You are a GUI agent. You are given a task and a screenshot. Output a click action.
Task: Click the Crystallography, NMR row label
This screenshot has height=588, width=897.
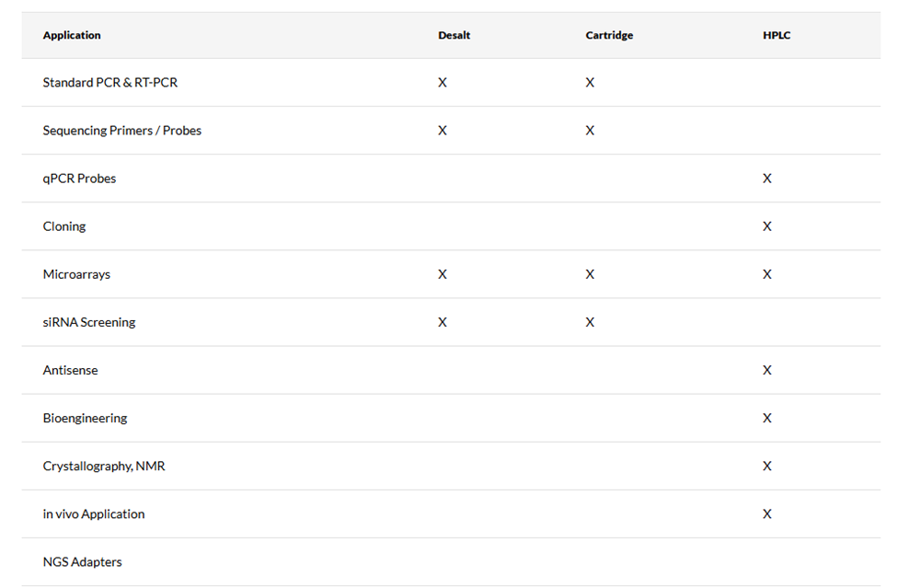pos(104,466)
